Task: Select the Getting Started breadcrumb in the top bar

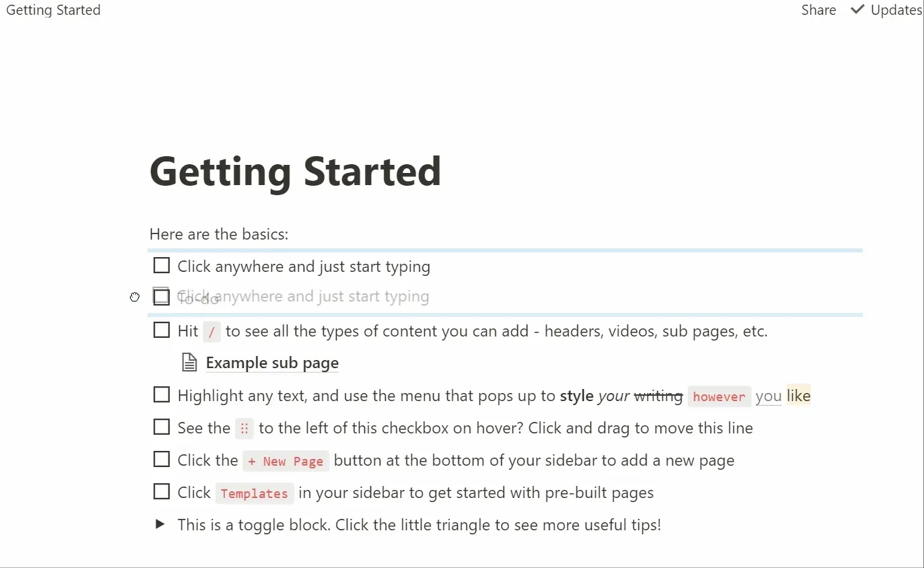Action: (x=53, y=10)
